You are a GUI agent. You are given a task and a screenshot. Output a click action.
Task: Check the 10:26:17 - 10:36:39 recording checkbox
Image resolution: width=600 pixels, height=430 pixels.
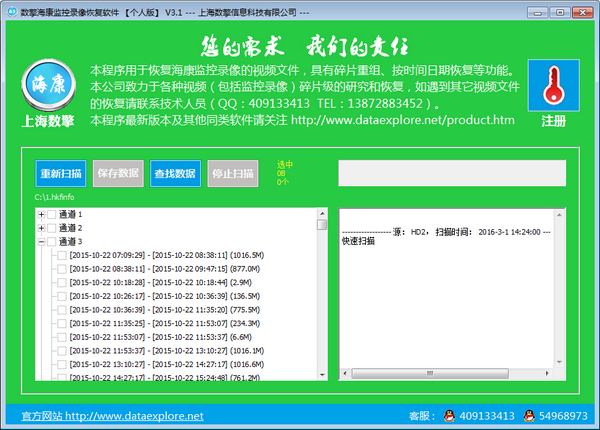(62, 296)
